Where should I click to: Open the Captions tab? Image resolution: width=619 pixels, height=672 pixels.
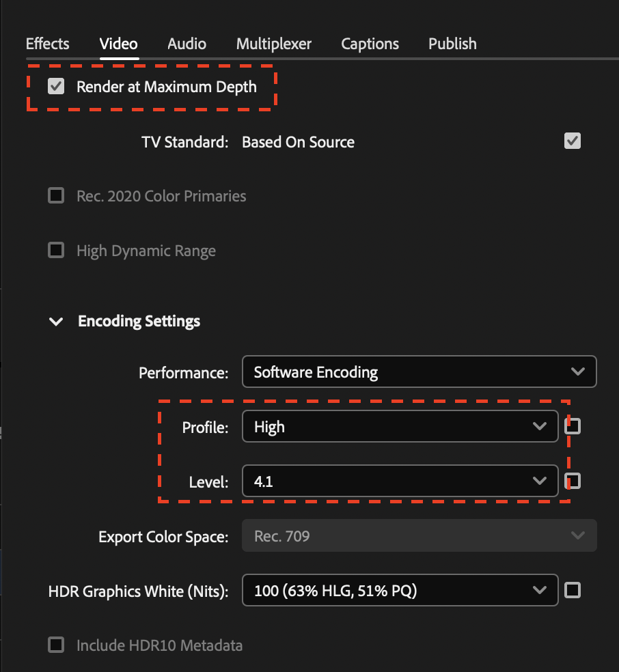(x=370, y=44)
